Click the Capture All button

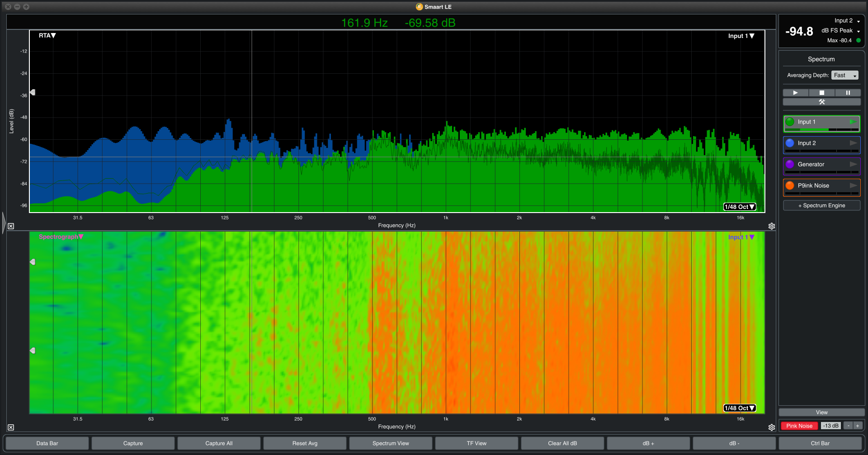219,443
